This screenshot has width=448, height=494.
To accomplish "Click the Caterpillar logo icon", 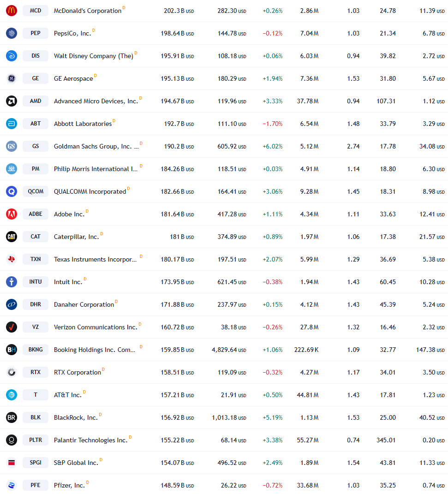I will 12,237.
